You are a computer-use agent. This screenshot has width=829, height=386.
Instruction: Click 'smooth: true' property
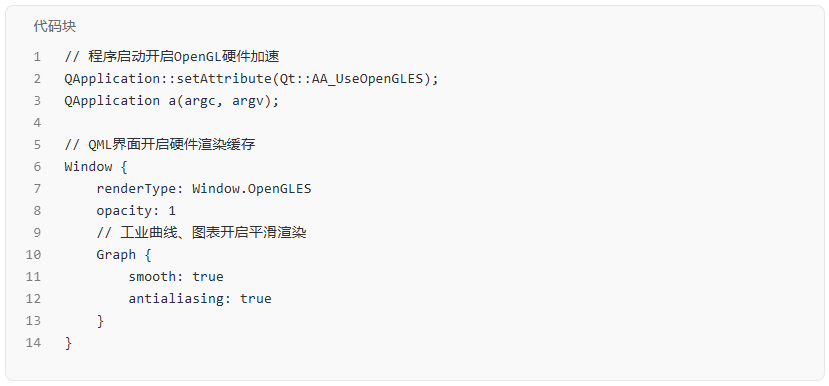[176, 277]
